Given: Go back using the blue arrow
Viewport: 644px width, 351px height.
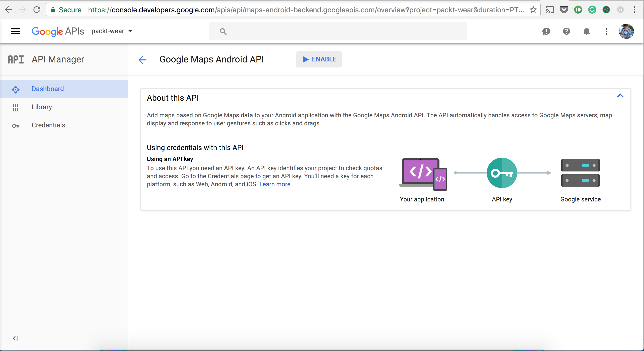Looking at the screenshot, I should [142, 60].
